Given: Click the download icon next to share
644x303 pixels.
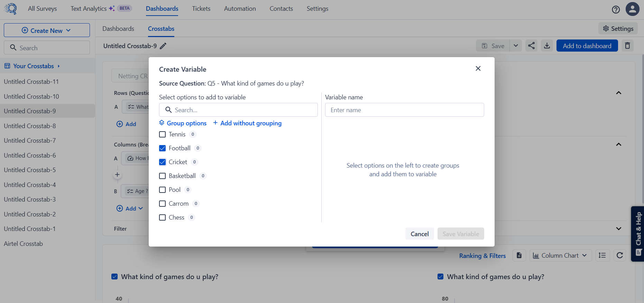Looking at the screenshot, I should coord(547,46).
